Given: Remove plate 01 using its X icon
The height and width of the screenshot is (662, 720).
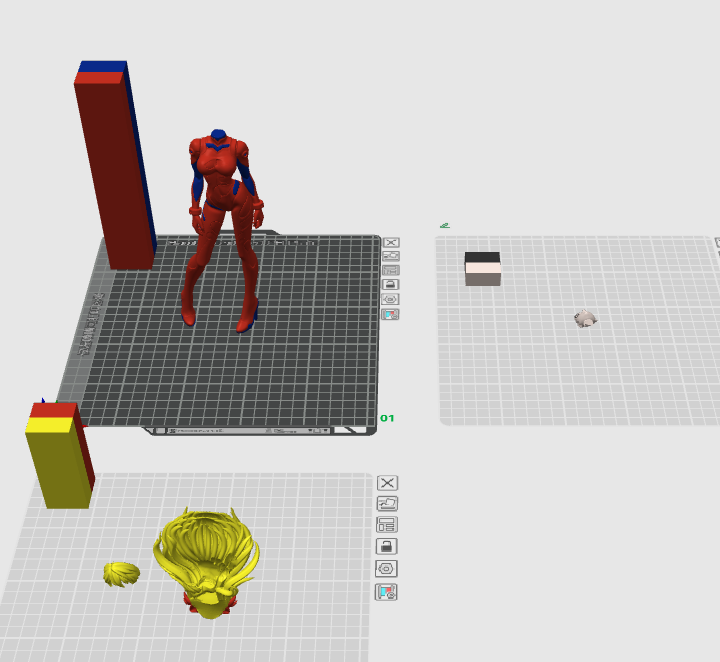Looking at the screenshot, I should click(x=391, y=242).
